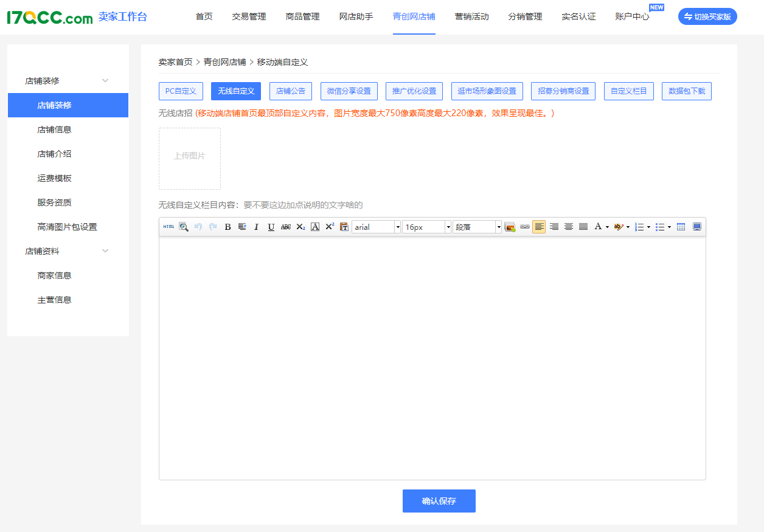Screen dimensions: 764x532
Task: Collapse the 店铺装修 sidebar section
Action: click(x=105, y=81)
